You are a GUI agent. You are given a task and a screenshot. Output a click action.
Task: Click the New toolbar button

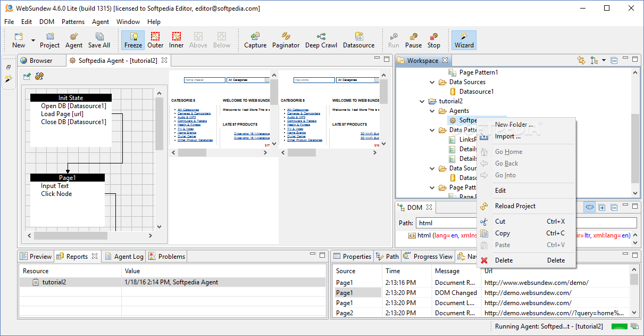pyautogui.click(x=19, y=40)
